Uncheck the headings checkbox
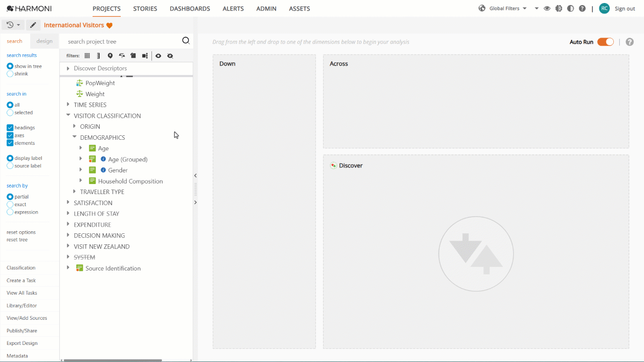This screenshot has width=644, height=362. coord(10,128)
